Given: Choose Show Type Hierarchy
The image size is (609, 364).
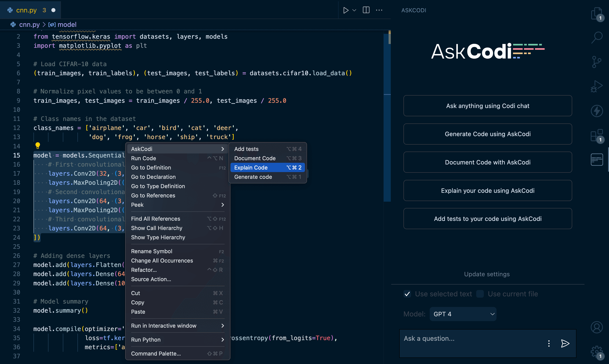Looking at the screenshot, I should coord(178,237).
